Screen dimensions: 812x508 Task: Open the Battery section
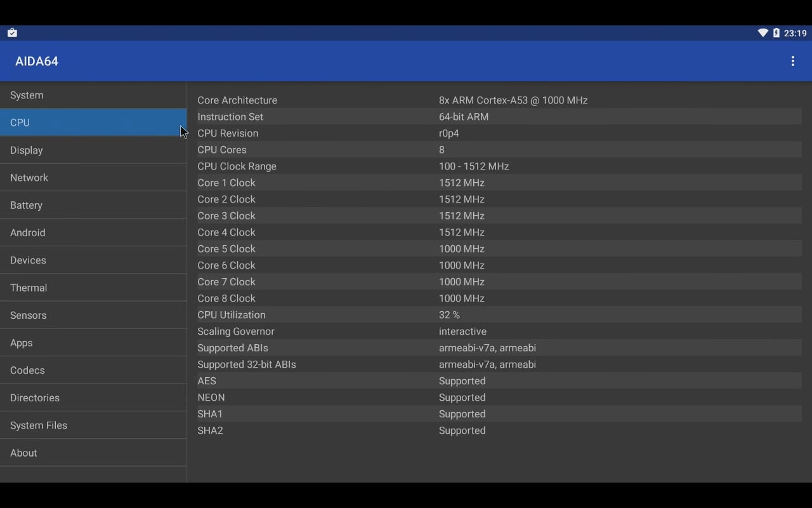tap(93, 205)
